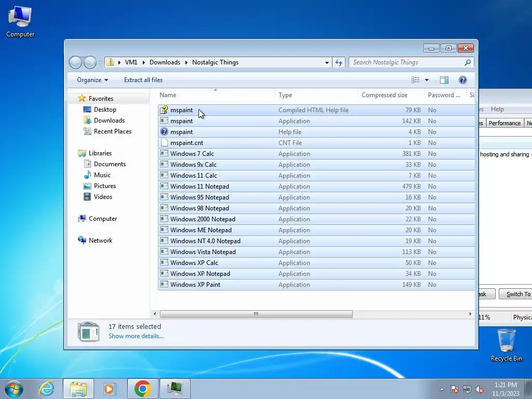
Task: Click the Back navigation arrow button
Action: pyautogui.click(x=75, y=62)
